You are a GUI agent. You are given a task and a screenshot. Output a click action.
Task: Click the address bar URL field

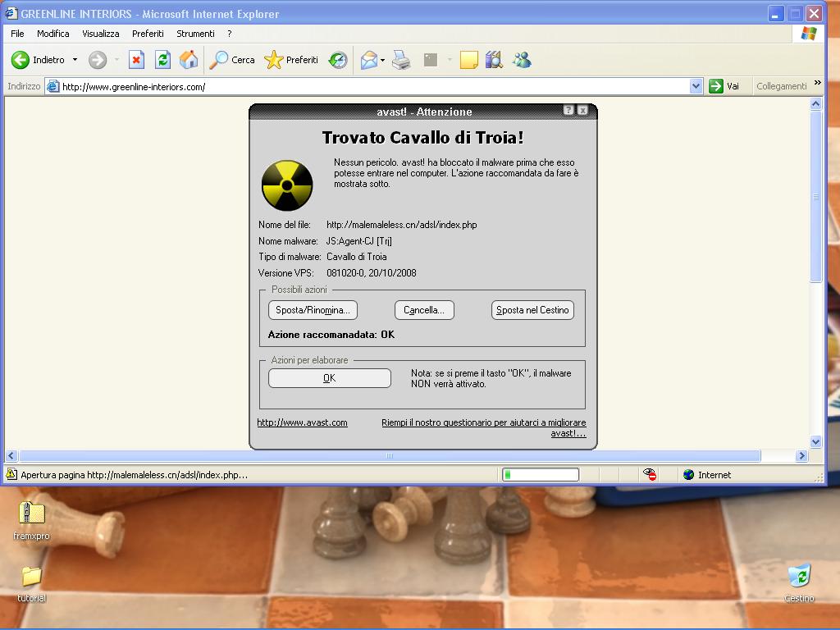pos(375,86)
